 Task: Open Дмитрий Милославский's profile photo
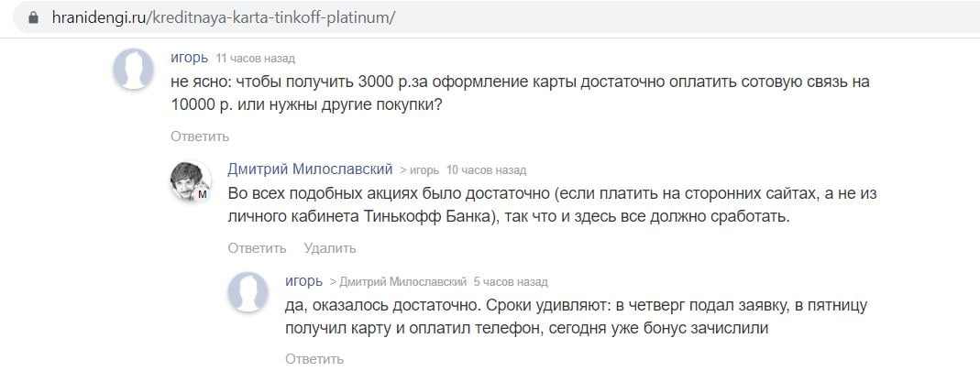191,181
